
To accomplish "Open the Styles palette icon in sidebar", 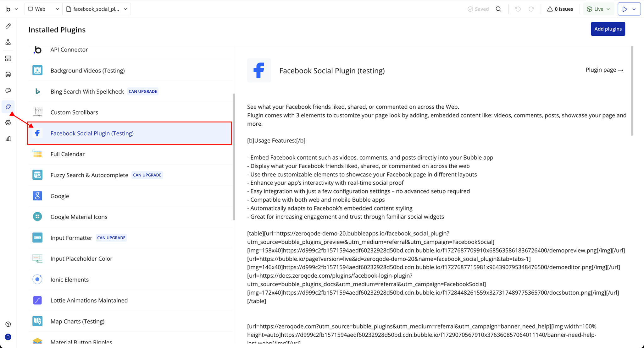I will tap(8, 90).
